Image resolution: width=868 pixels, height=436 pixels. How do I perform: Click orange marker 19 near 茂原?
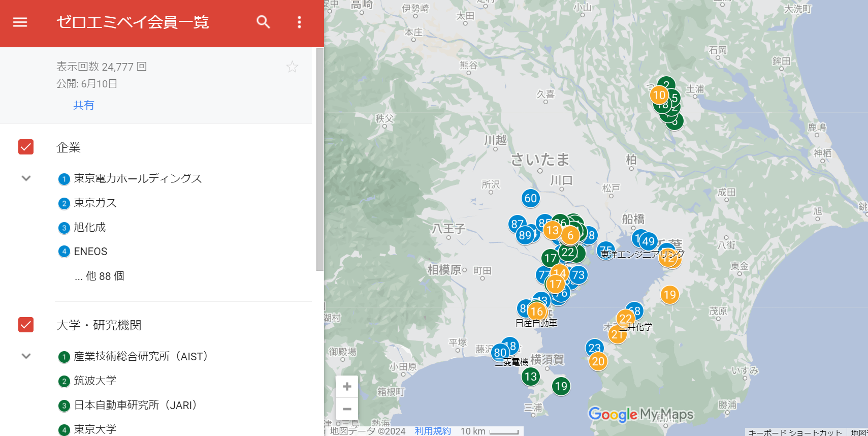pyautogui.click(x=670, y=295)
